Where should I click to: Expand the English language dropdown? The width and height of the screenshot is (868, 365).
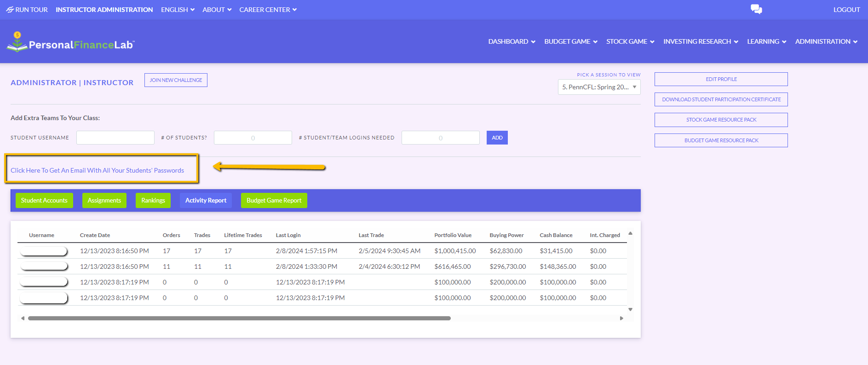coord(178,10)
